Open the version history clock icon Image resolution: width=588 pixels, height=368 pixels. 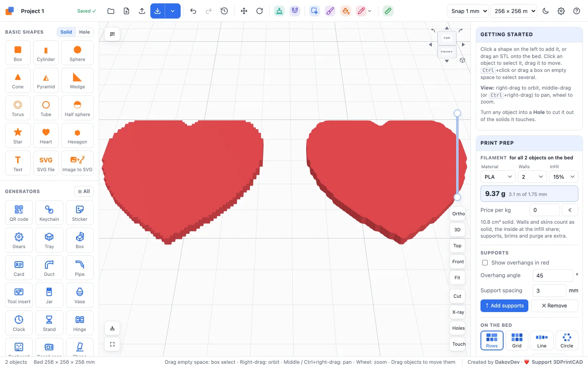[x=224, y=11]
